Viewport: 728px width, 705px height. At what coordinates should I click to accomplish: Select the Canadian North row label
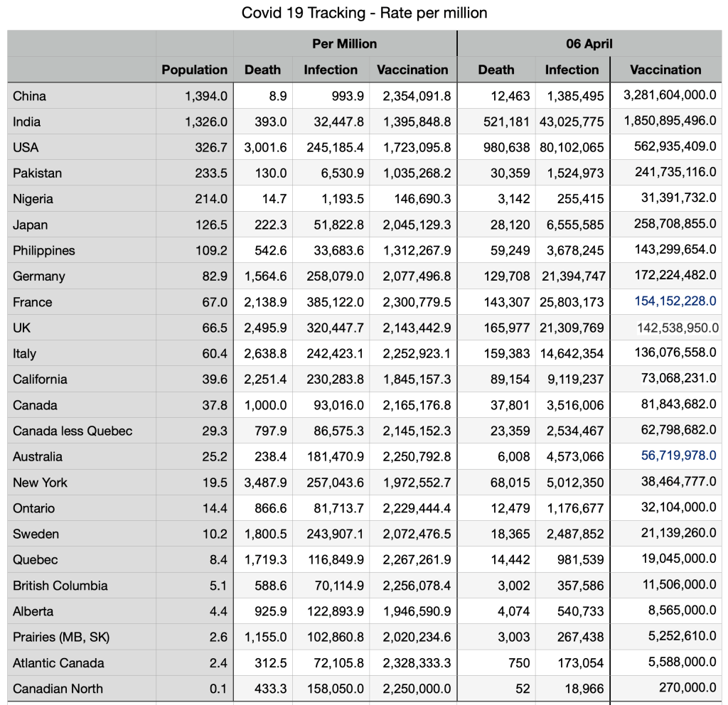[x=58, y=689]
